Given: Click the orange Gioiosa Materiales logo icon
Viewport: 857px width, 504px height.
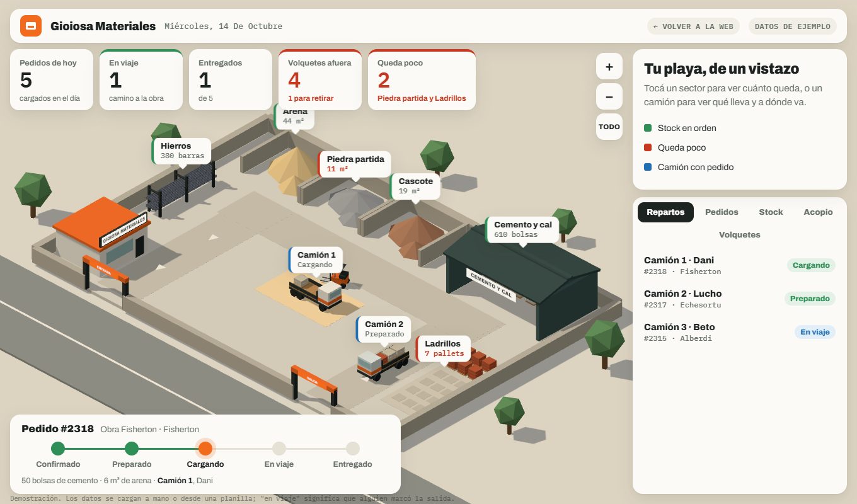Looking at the screenshot, I should pyautogui.click(x=31, y=26).
